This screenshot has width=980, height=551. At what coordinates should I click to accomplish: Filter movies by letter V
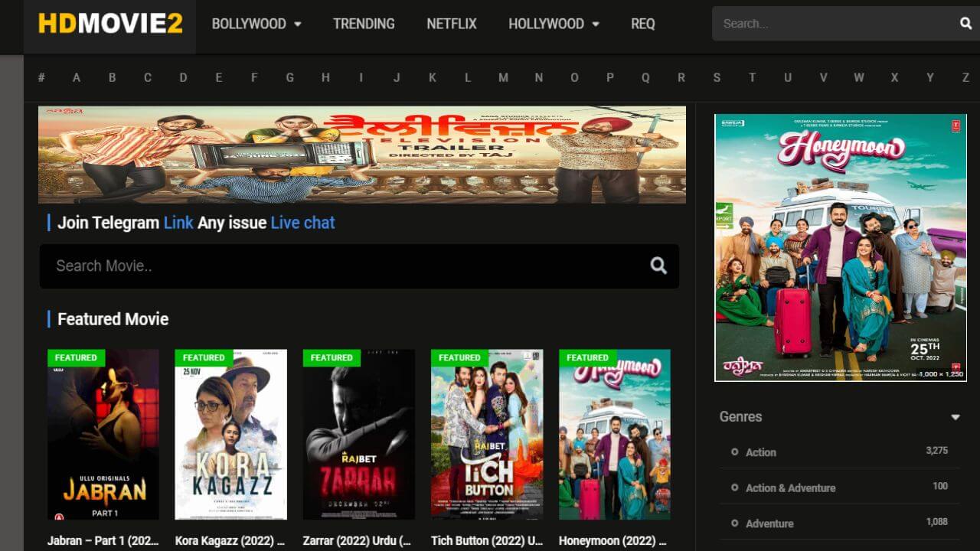(823, 77)
